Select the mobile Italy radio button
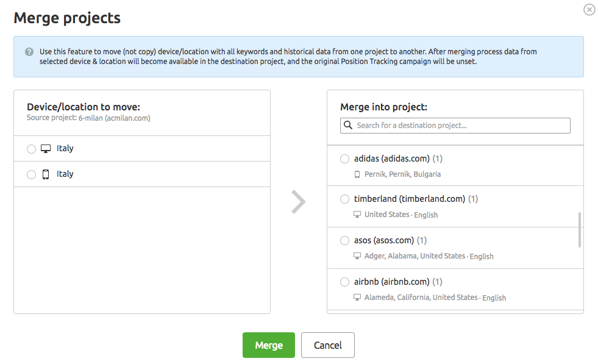The width and height of the screenshot is (598, 364). click(x=31, y=174)
